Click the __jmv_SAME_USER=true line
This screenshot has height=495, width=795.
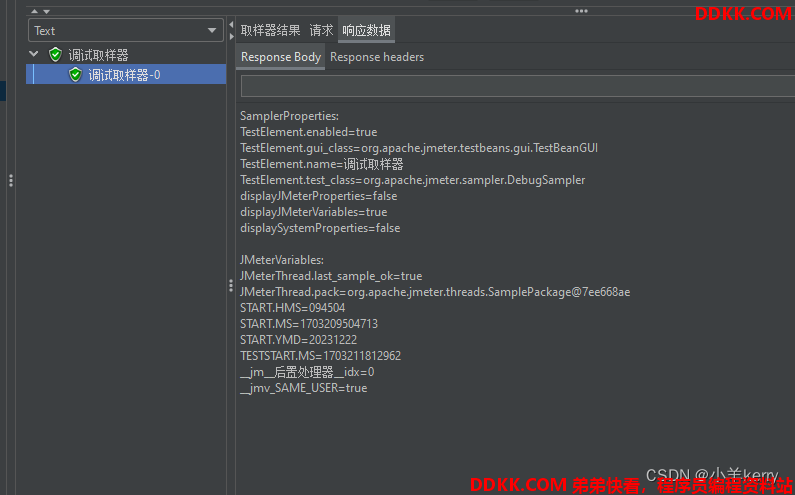pos(303,388)
